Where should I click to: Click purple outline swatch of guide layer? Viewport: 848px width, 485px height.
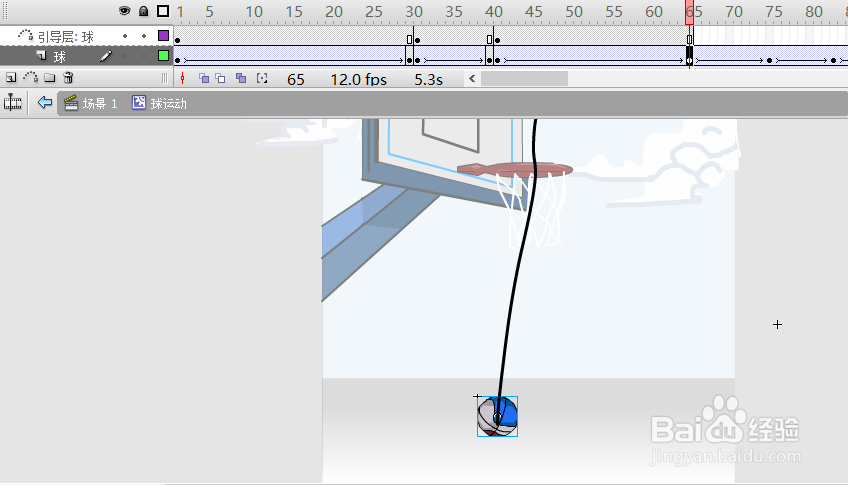163,36
